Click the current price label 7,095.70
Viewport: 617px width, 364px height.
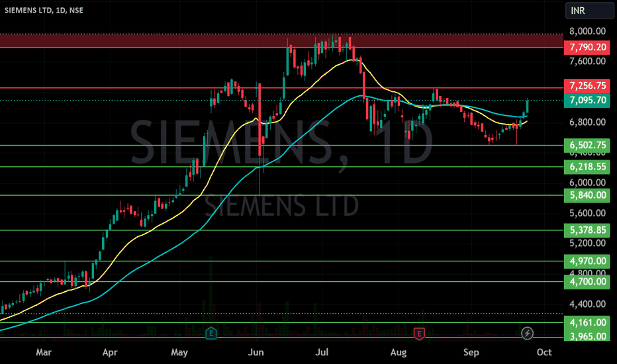point(587,101)
